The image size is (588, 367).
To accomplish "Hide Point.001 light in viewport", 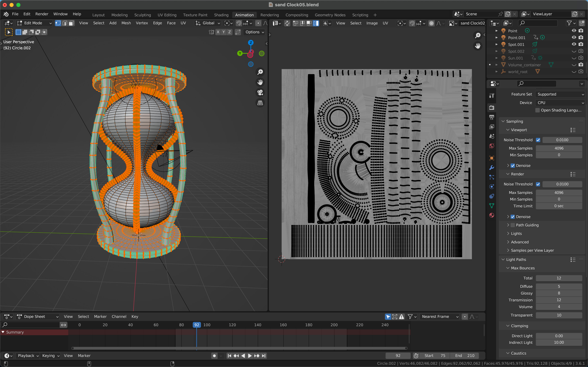I will (574, 37).
